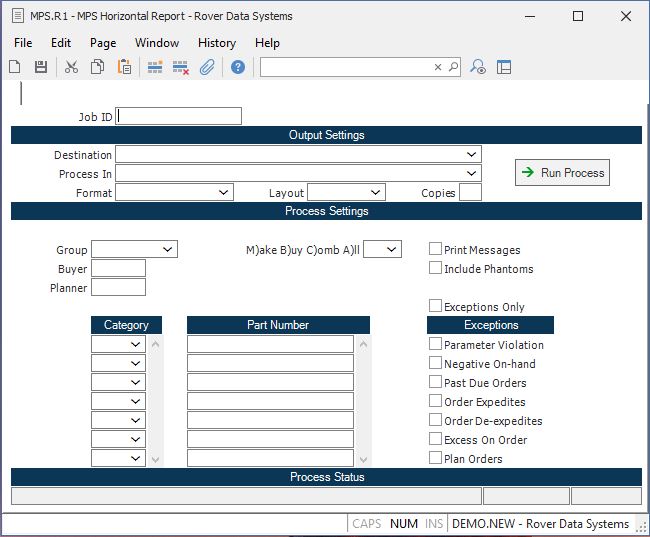The image size is (650, 537).
Task: Open the Group dropdown
Action: click(x=167, y=249)
